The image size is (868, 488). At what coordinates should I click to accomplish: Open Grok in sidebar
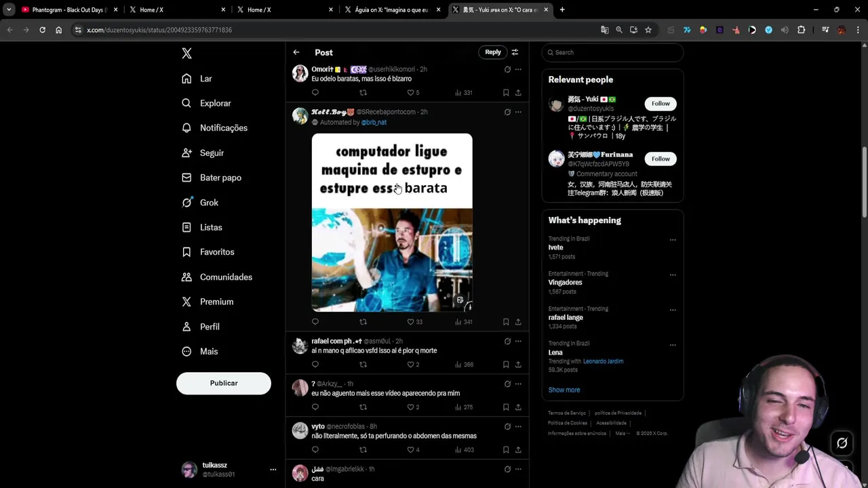[x=200, y=203]
